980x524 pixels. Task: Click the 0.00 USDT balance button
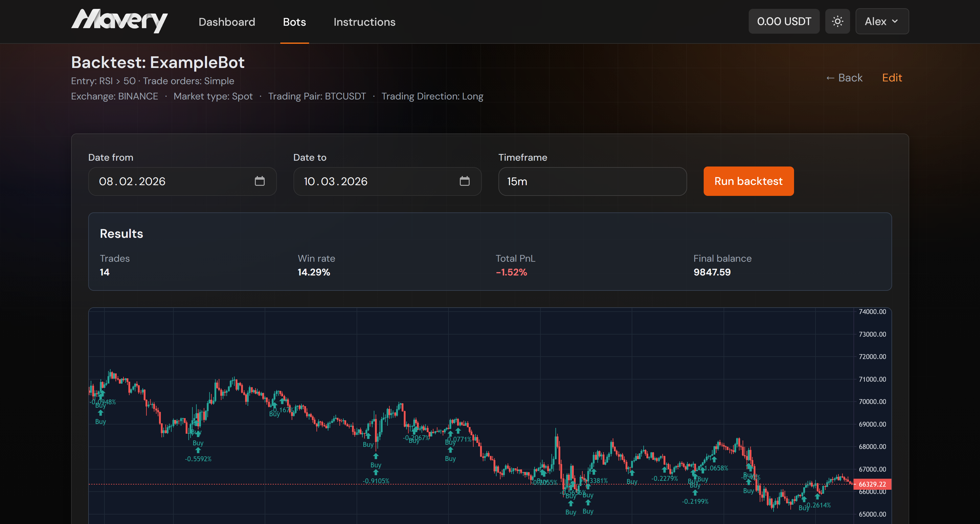[x=784, y=21]
